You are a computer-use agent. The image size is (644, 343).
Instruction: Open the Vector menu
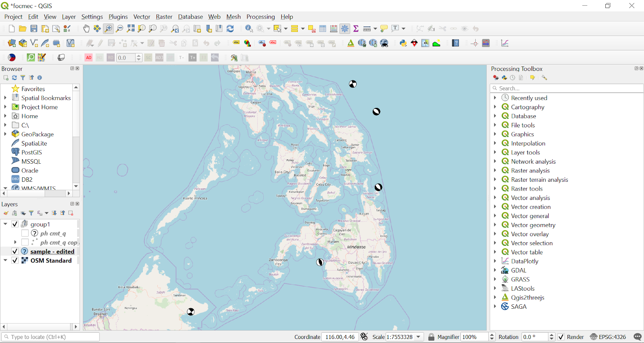coord(142,17)
